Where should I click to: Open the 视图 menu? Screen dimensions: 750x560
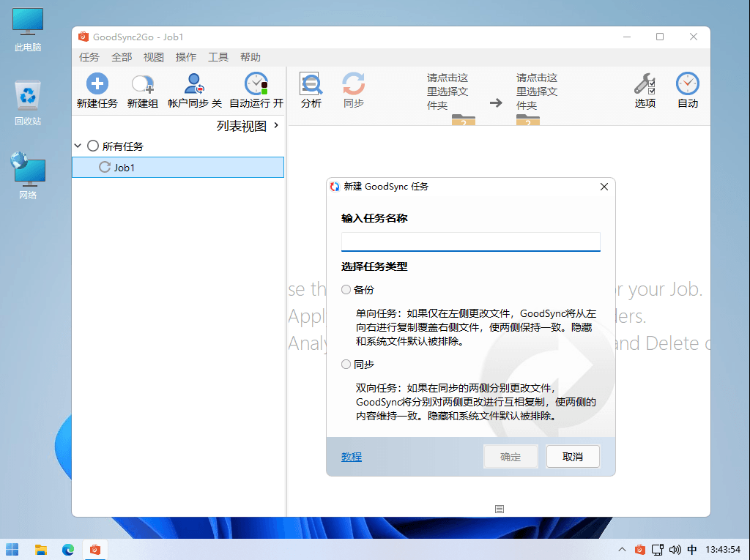click(x=154, y=57)
